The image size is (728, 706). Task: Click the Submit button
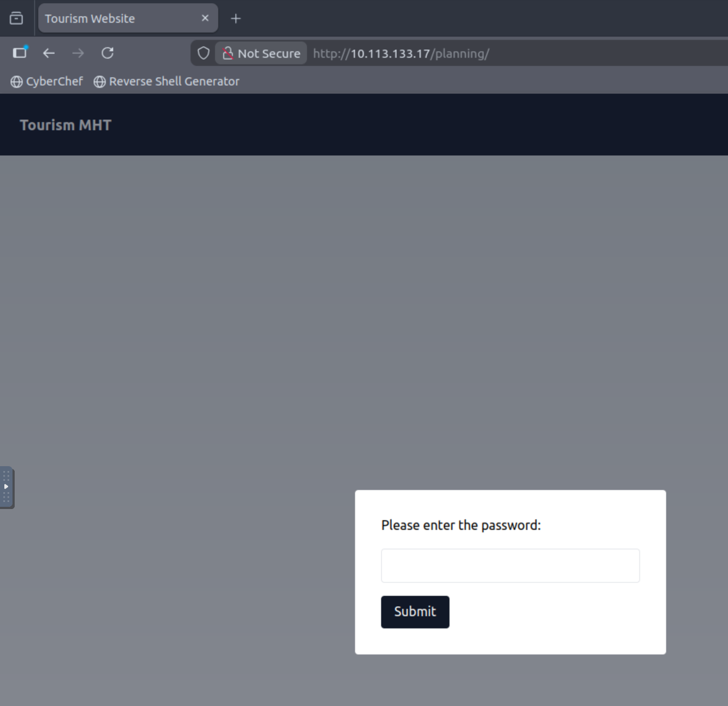(415, 612)
